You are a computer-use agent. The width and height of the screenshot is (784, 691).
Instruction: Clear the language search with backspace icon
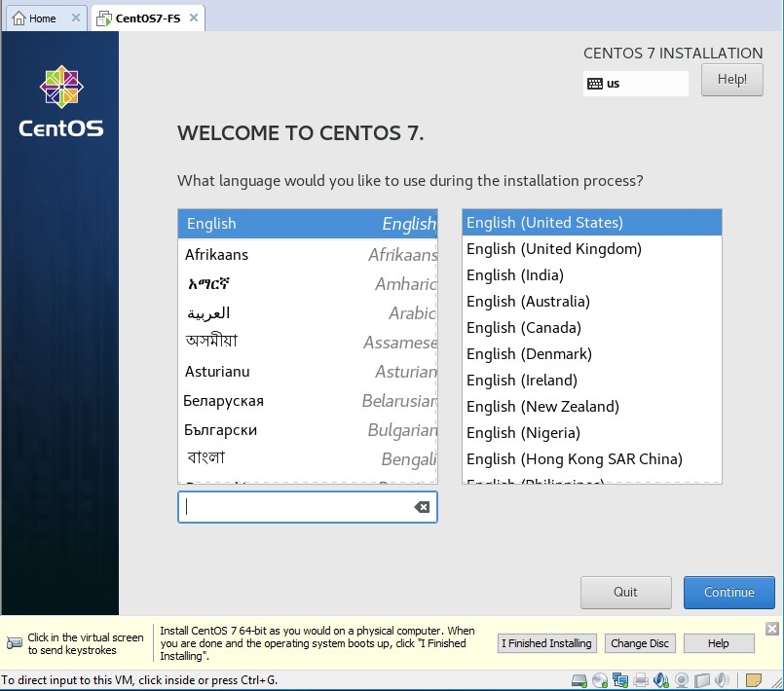click(422, 507)
